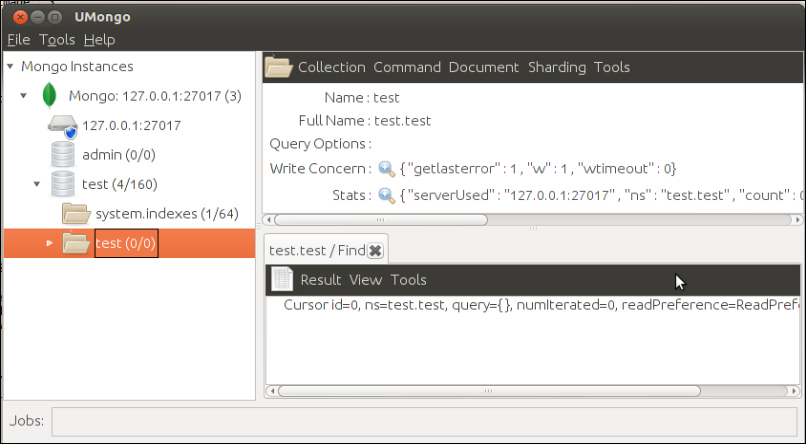Expand the test (0/0) collection node
This screenshot has width=806, height=444.
tap(49, 243)
